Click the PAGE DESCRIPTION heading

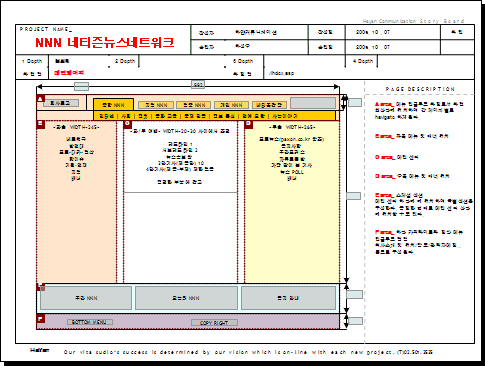(420, 89)
